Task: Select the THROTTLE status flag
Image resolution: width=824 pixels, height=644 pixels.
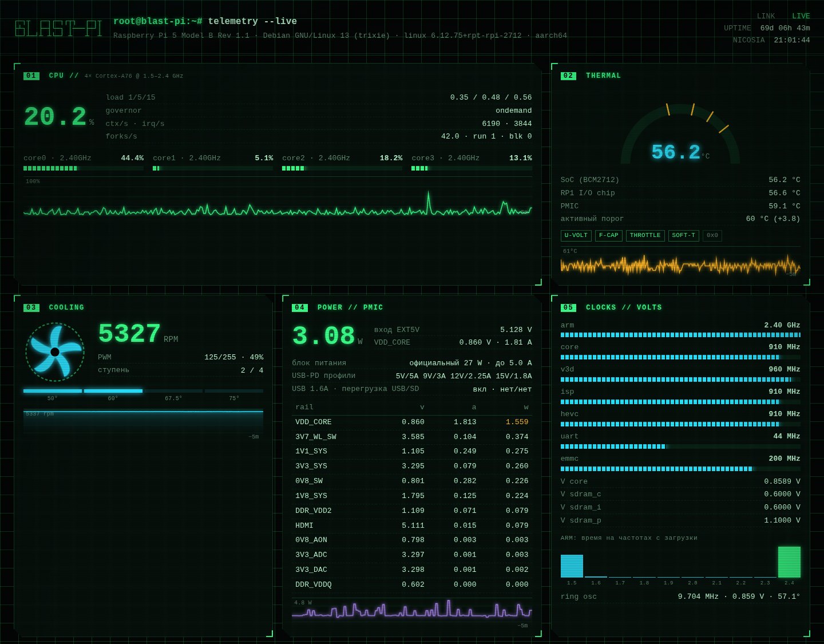Action: point(645,235)
